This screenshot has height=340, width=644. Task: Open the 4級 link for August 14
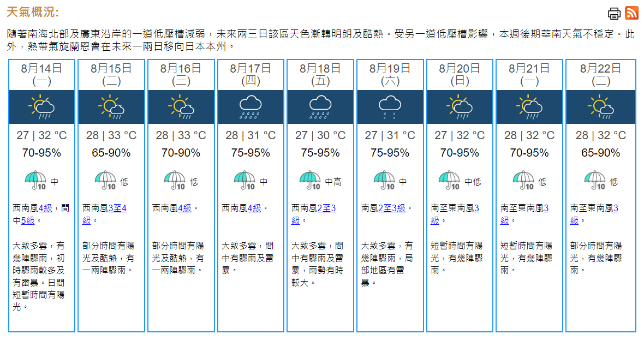click(x=45, y=208)
